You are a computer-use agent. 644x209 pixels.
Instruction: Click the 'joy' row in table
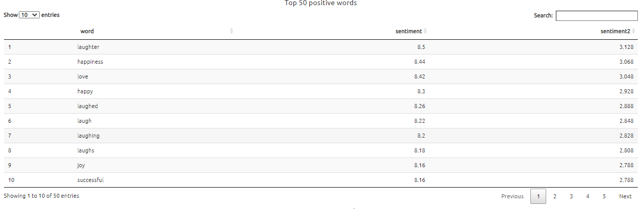(82, 165)
